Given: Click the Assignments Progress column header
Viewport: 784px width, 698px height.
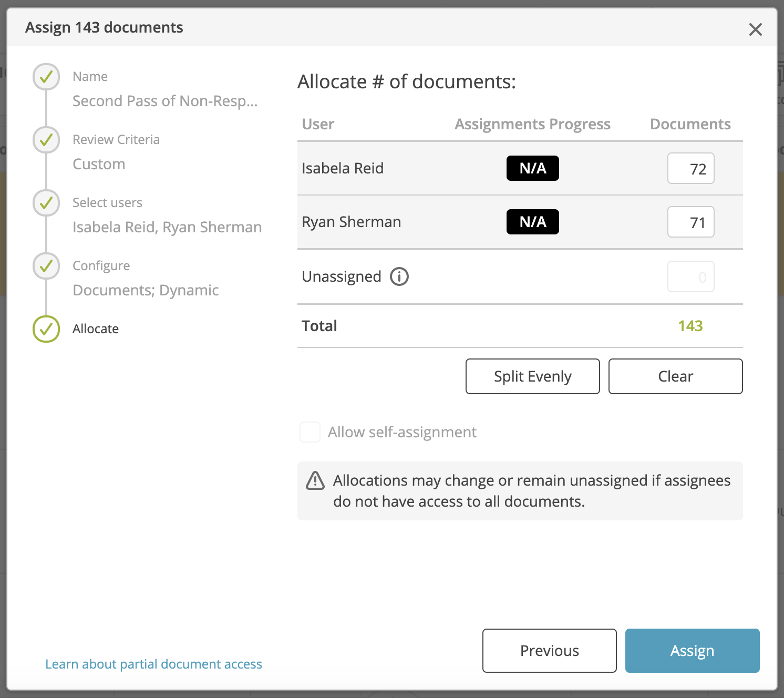Looking at the screenshot, I should point(532,124).
